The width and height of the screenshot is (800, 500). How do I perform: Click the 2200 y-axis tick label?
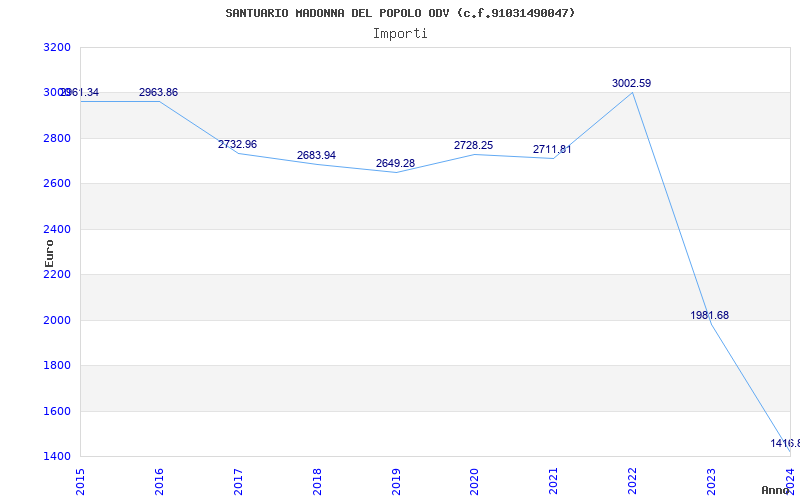(x=57, y=274)
